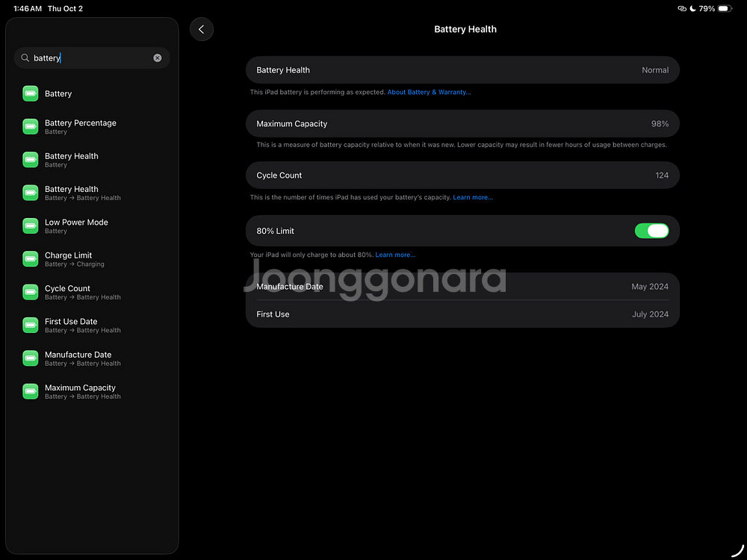Tap the Do Not Disturb moon icon
Screen dimensions: 747x560
[692, 9]
